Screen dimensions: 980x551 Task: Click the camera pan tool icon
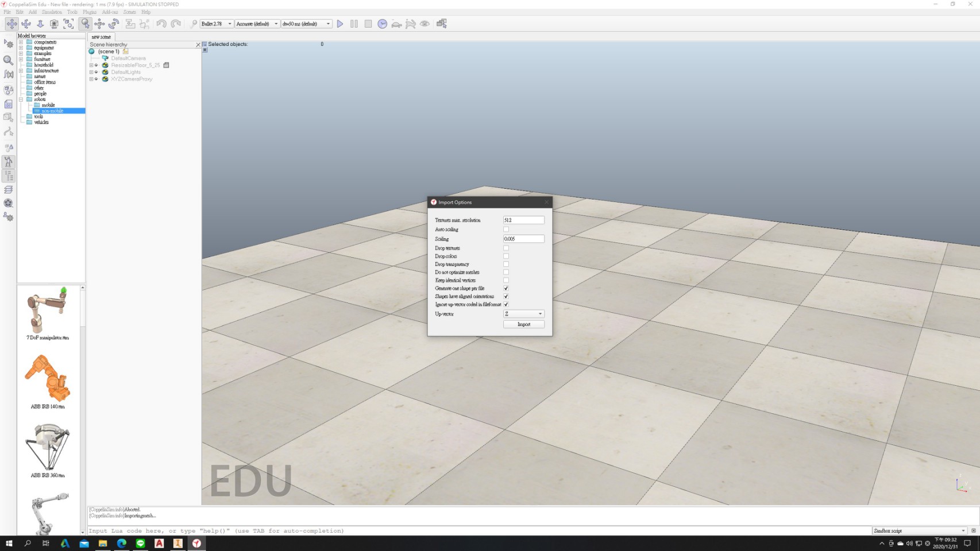click(11, 24)
